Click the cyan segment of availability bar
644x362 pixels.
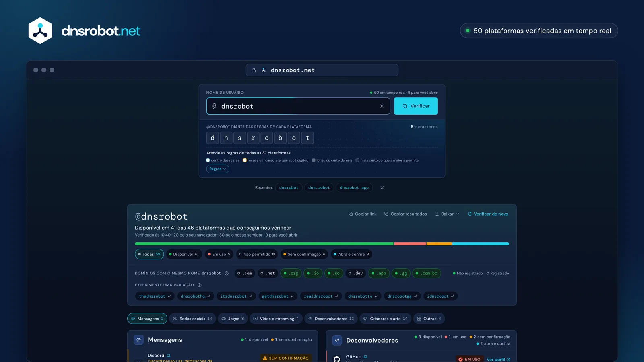(x=481, y=244)
